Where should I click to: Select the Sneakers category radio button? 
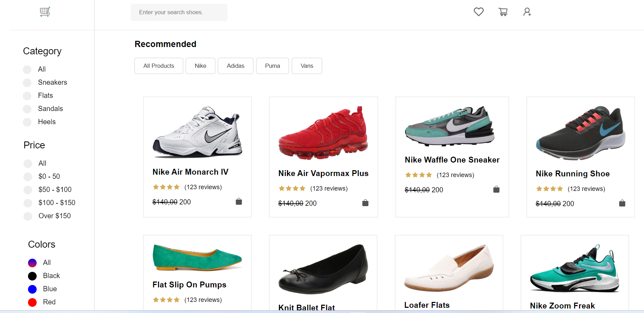[27, 83]
